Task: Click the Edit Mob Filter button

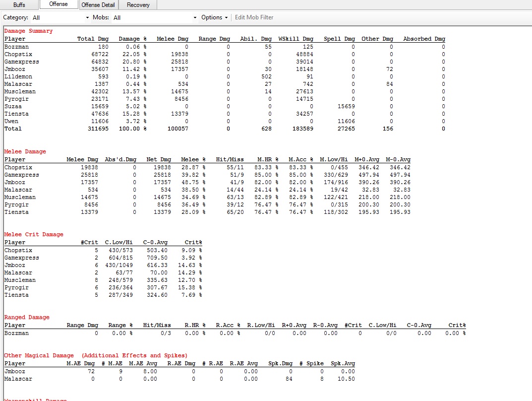Action: (x=254, y=17)
